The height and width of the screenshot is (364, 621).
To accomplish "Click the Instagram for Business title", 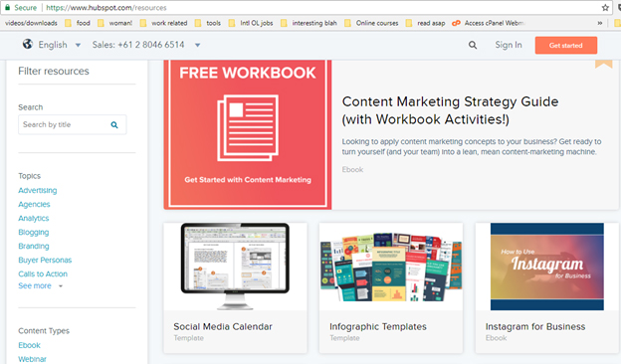I will [x=535, y=326].
